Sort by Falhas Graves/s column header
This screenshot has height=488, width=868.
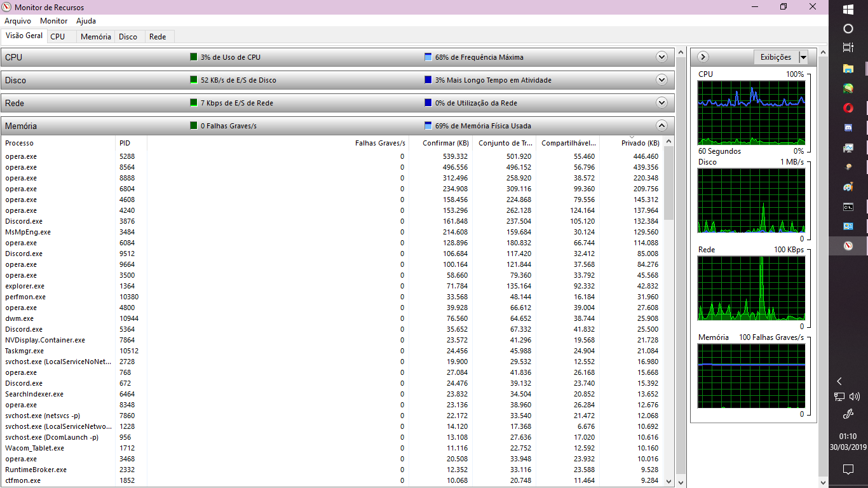coord(278,143)
